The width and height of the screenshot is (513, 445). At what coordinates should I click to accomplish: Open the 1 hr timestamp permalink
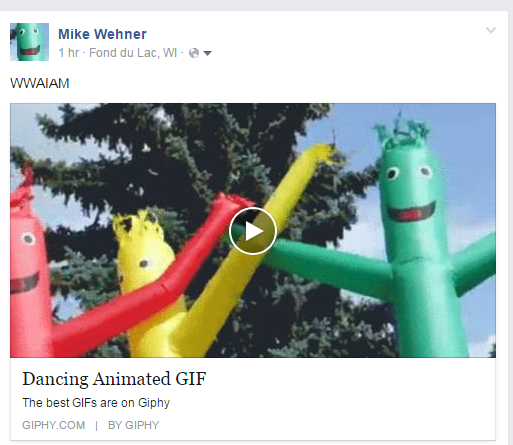click(68, 53)
